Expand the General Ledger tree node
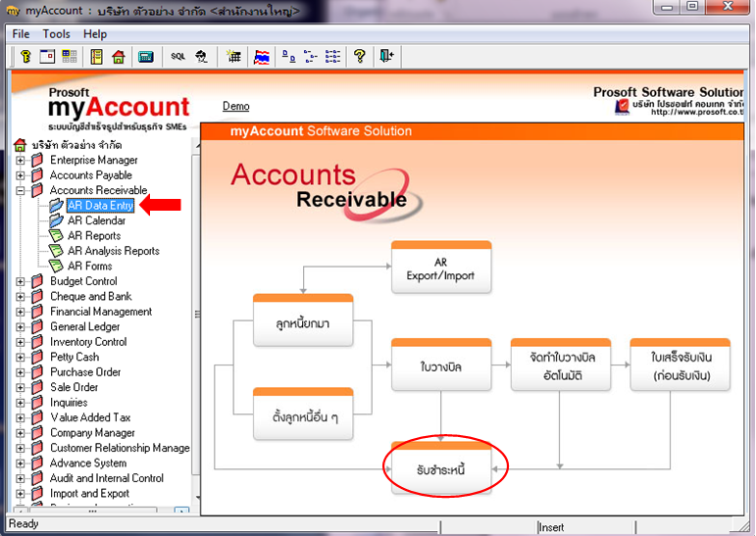The height and width of the screenshot is (536, 756). pyautogui.click(x=21, y=327)
